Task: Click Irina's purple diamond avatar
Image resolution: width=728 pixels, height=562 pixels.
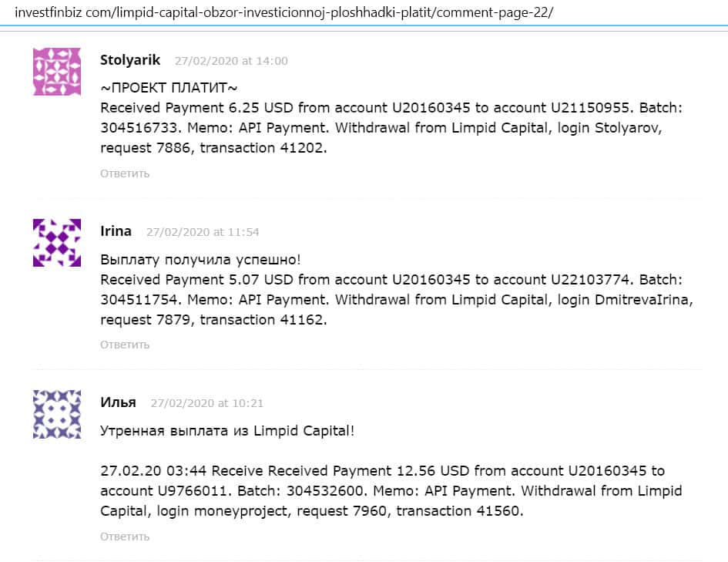Action: [57, 243]
